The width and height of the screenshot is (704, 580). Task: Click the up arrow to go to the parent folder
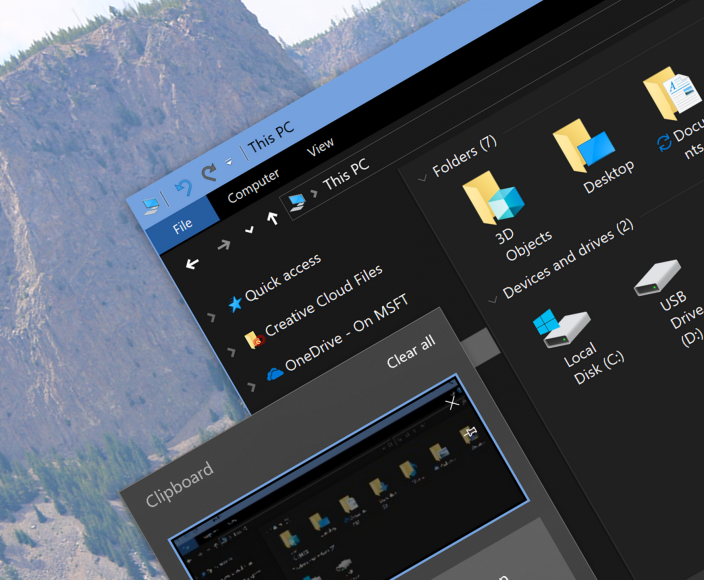pos(272,219)
